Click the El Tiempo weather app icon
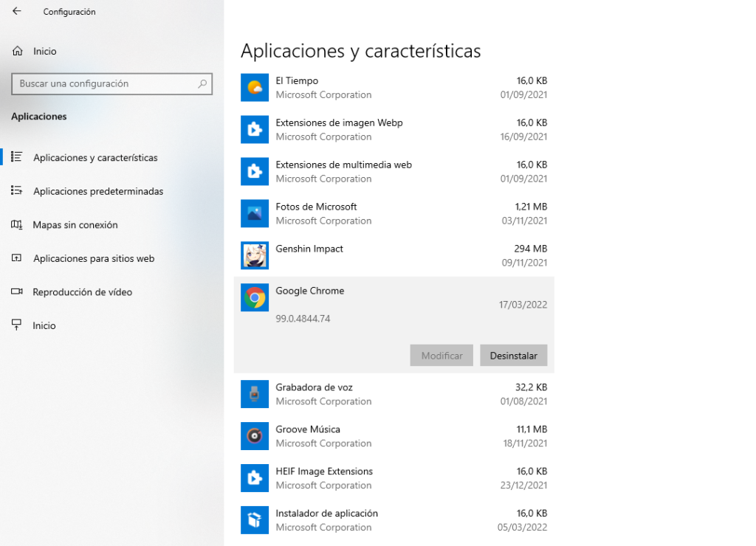This screenshot has height=546, width=756. (x=255, y=88)
